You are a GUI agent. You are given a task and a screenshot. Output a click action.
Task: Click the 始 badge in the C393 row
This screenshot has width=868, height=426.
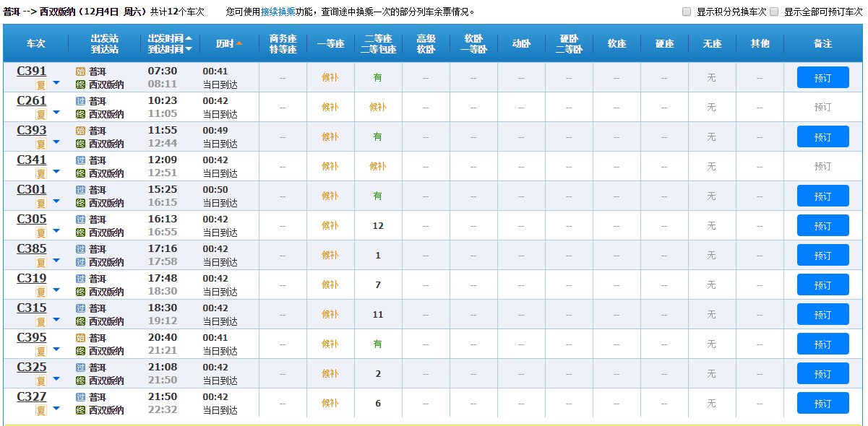pos(80,130)
